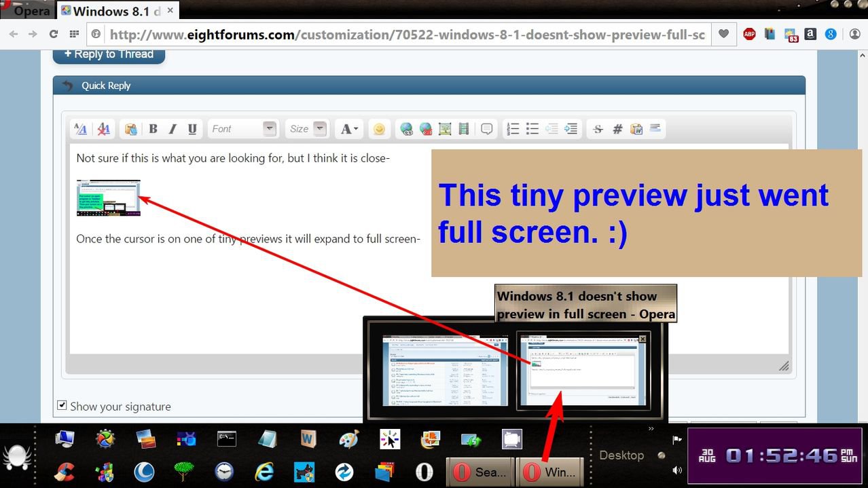Click the Reply to Thread button
Viewport: 868px width, 488px height.
pyautogui.click(x=109, y=54)
